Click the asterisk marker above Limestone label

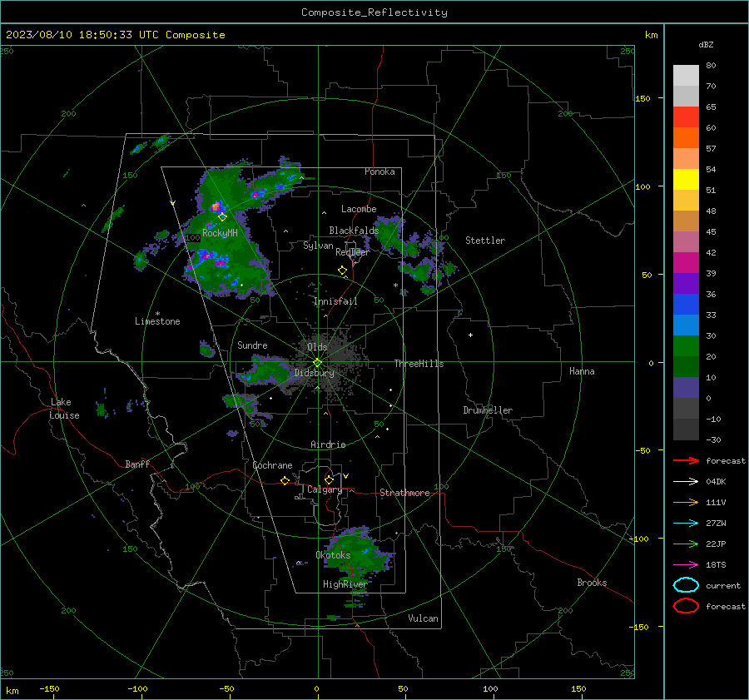(x=157, y=314)
